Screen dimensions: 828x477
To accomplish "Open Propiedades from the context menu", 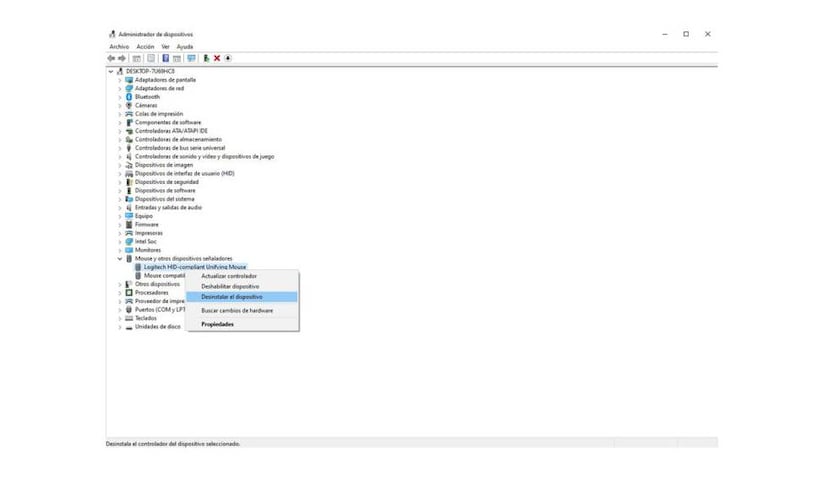I will [217, 324].
